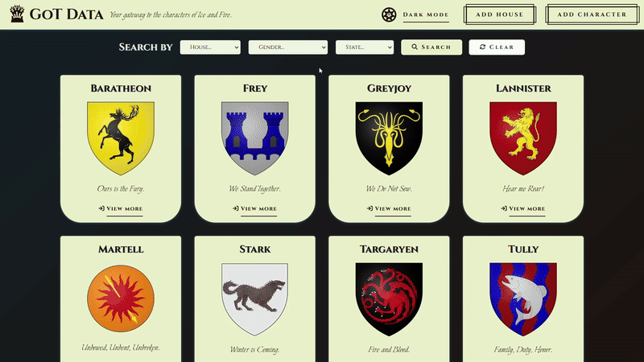Image resolution: width=644 pixels, height=362 pixels.
Task: Click the GoT Data throne logo icon
Action: click(17, 14)
